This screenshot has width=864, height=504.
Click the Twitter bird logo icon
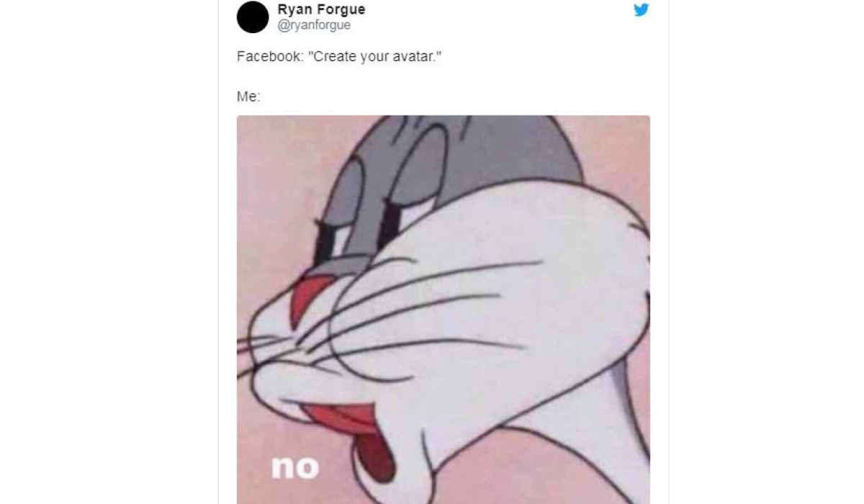click(x=641, y=10)
